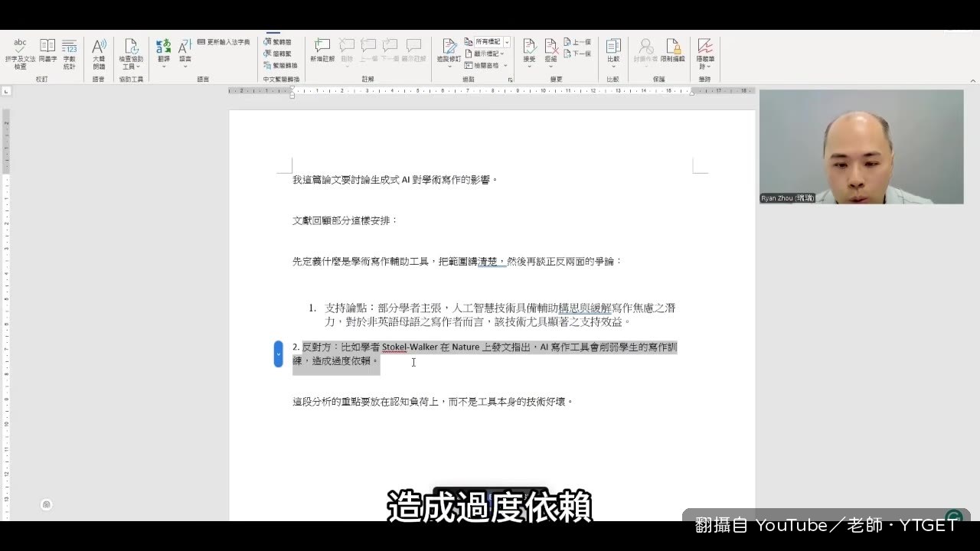Delete the comment with 刪除
This screenshot has height=551, width=980.
[x=347, y=54]
